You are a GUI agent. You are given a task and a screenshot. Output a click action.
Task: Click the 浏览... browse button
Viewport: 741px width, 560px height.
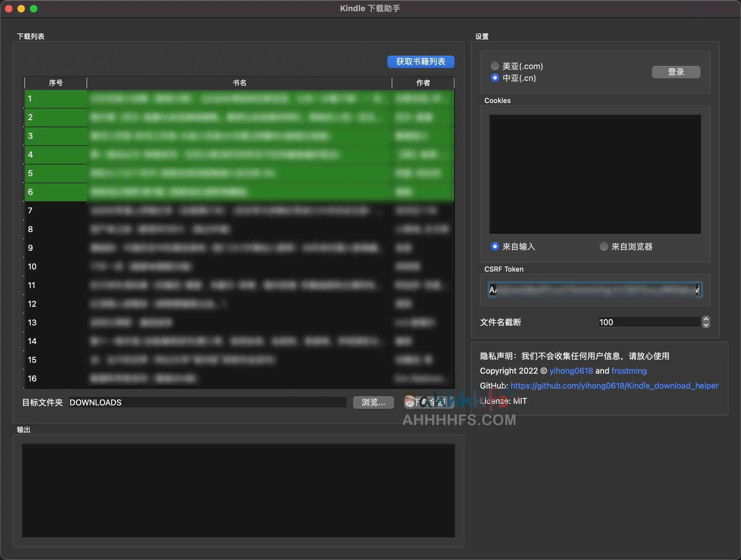tap(373, 402)
